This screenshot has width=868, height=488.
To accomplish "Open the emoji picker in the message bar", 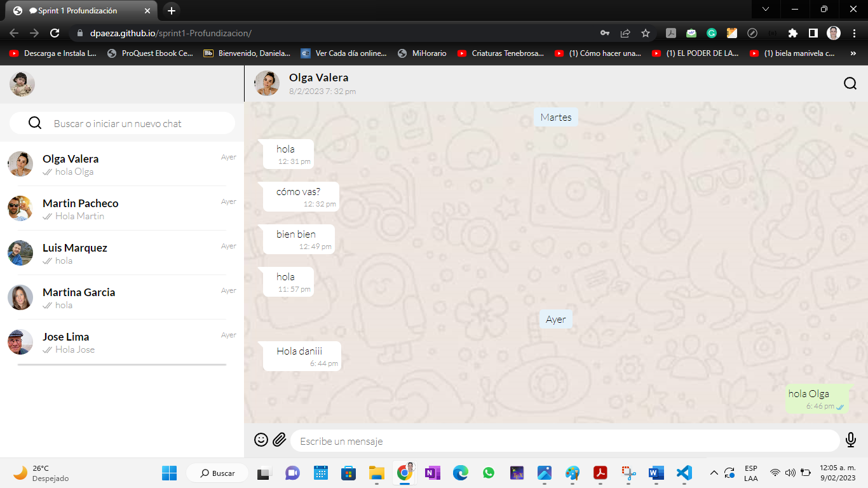I will click(x=261, y=440).
